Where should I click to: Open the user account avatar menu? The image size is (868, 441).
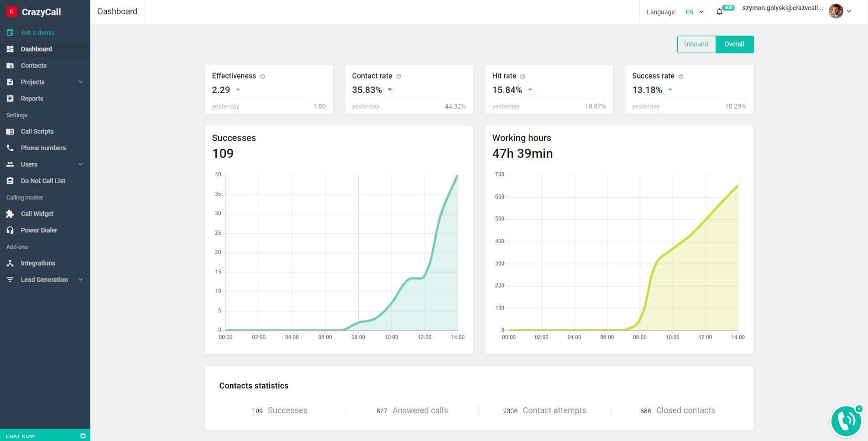pyautogui.click(x=839, y=11)
